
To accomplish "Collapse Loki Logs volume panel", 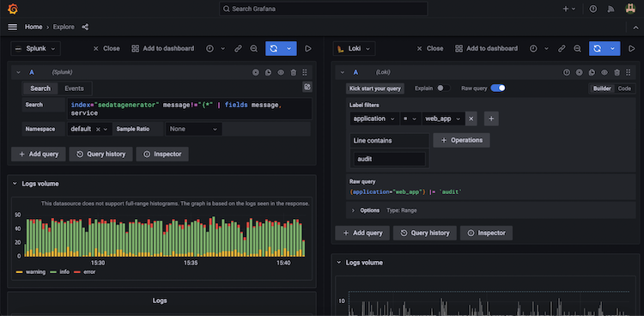I will (338, 263).
